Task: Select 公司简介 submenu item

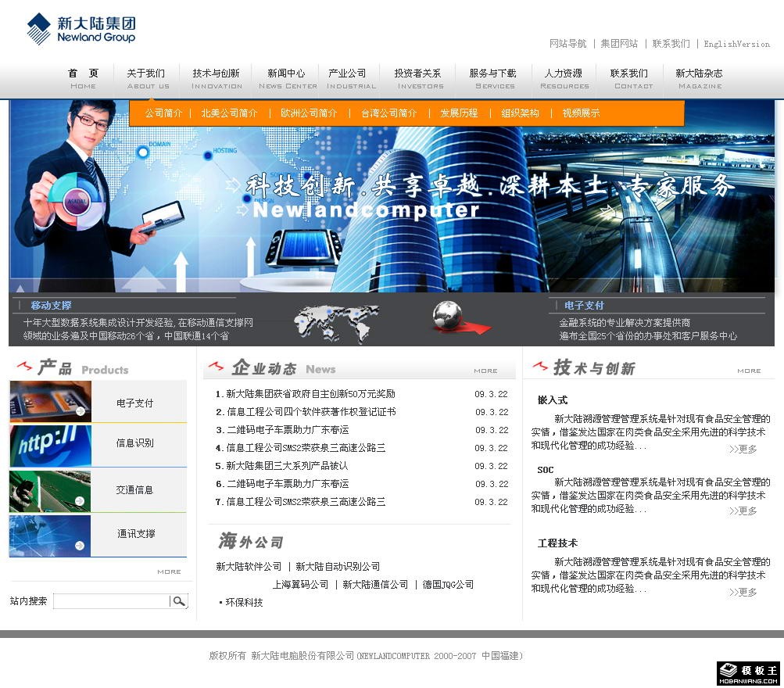Action: (x=163, y=113)
